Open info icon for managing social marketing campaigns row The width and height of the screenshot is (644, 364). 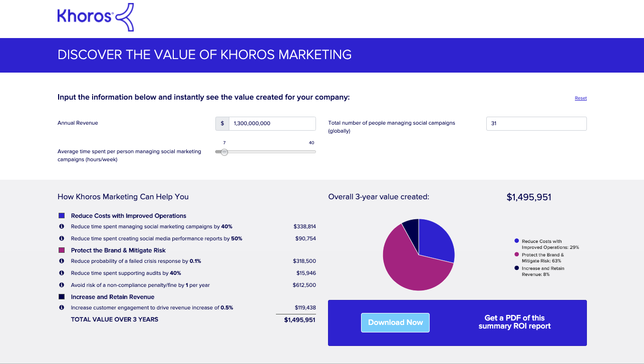click(x=62, y=226)
